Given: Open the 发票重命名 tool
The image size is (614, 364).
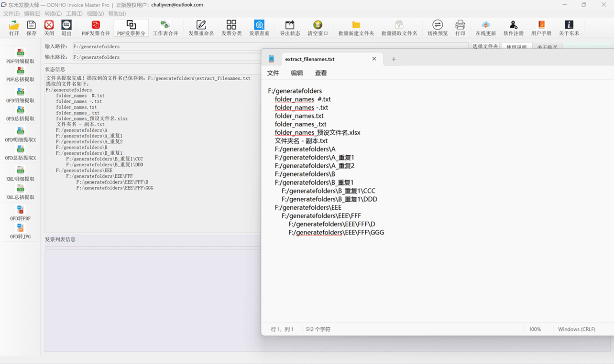Looking at the screenshot, I should pos(201,28).
